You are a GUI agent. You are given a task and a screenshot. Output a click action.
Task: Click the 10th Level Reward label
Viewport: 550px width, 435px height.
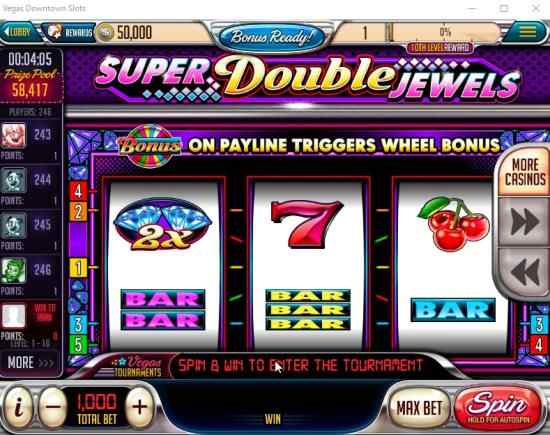[x=440, y=47]
